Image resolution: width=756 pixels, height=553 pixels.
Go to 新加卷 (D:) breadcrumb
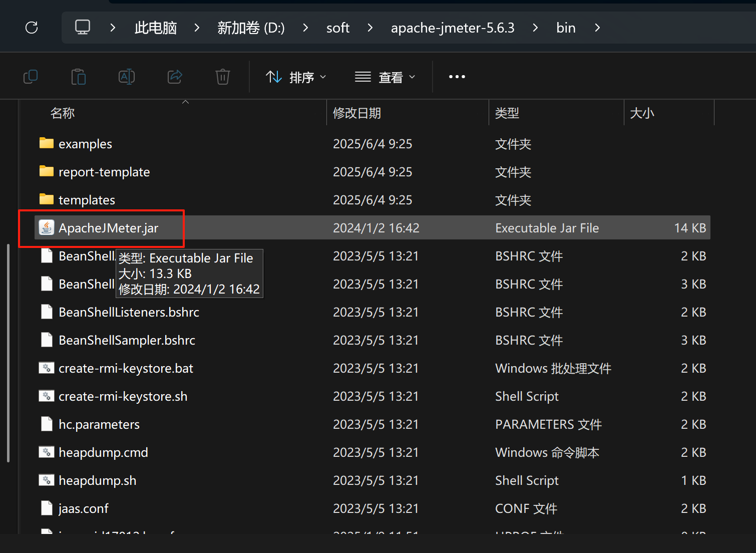251,28
